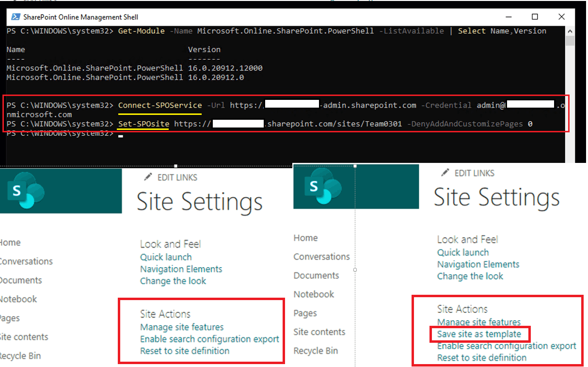This screenshot has height=367, width=588.
Task: Open Conversations in right page navigation
Action: click(321, 256)
